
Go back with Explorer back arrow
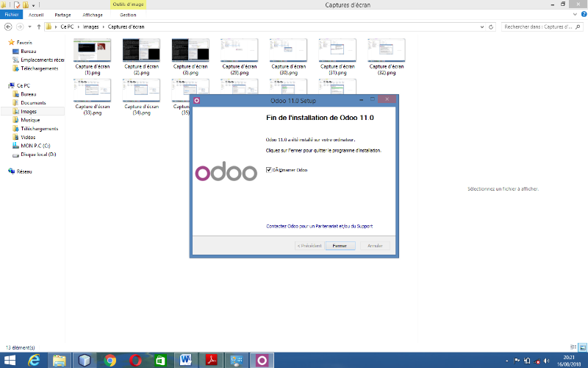[8, 26]
